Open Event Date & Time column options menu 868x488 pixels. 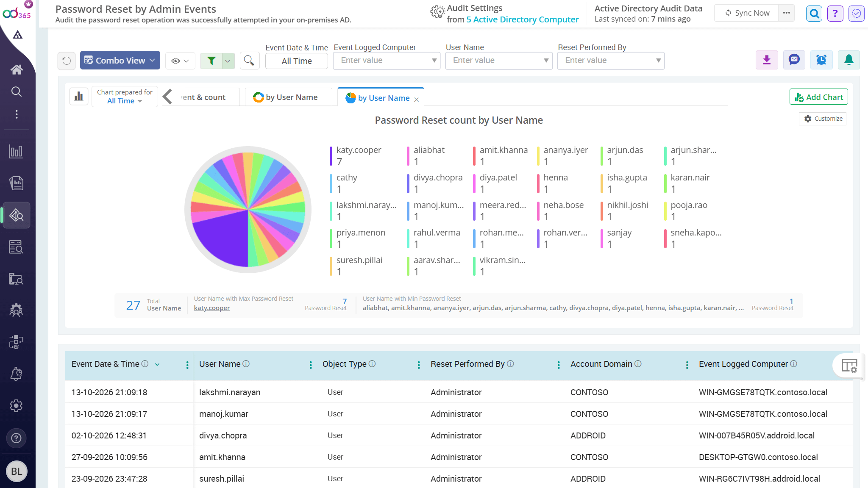pyautogui.click(x=187, y=365)
